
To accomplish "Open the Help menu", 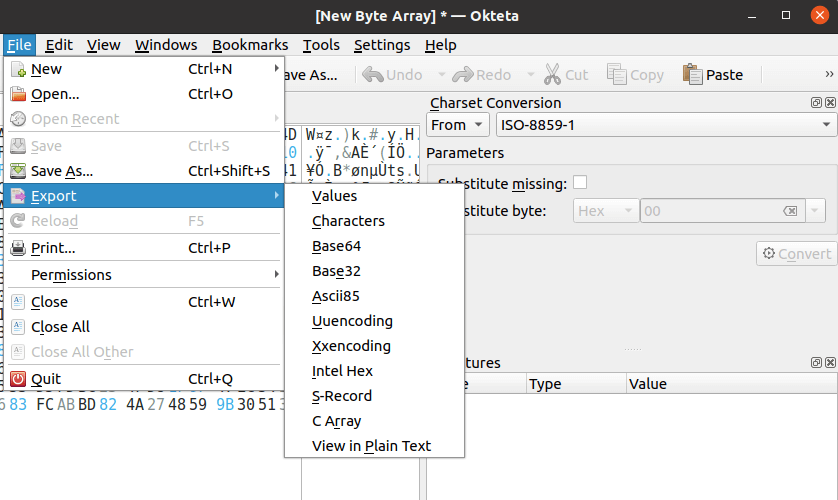I will (x=441, y=45).
